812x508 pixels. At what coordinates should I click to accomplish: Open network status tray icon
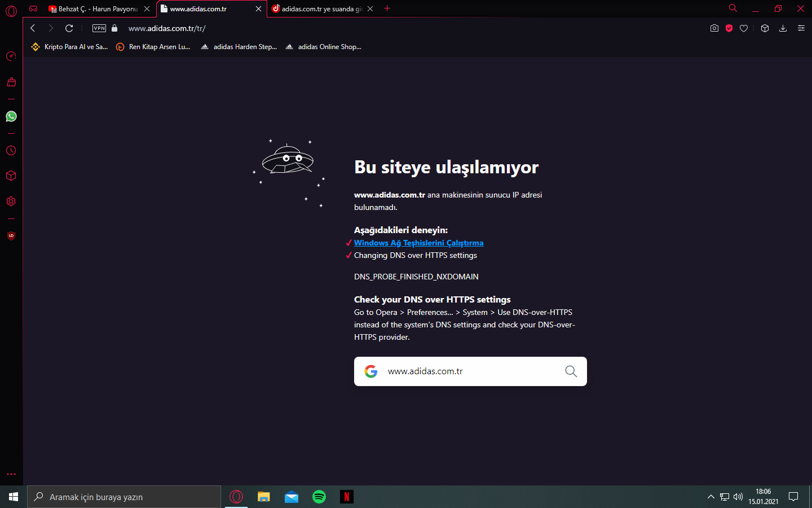click(x=725, y=497)
